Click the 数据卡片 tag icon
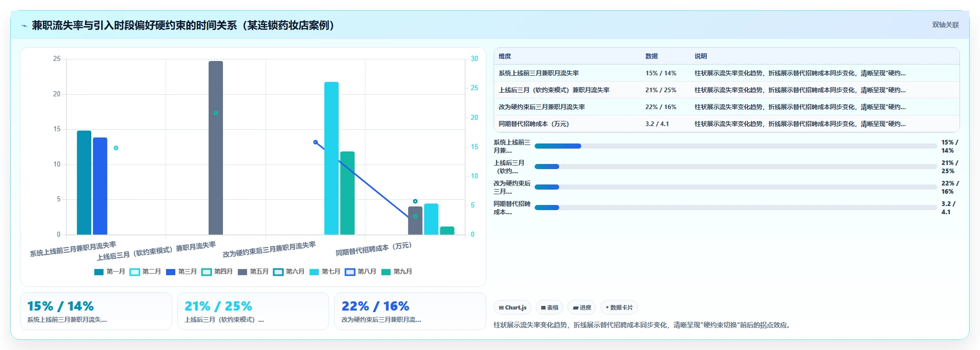 point(607,307)
